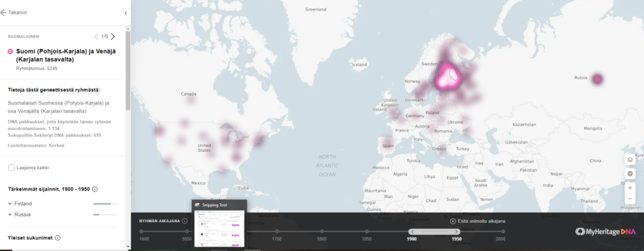Enable the Laajenna kaikki checkbox
Screen dimensions: 644x251
(x=11, y=167)
